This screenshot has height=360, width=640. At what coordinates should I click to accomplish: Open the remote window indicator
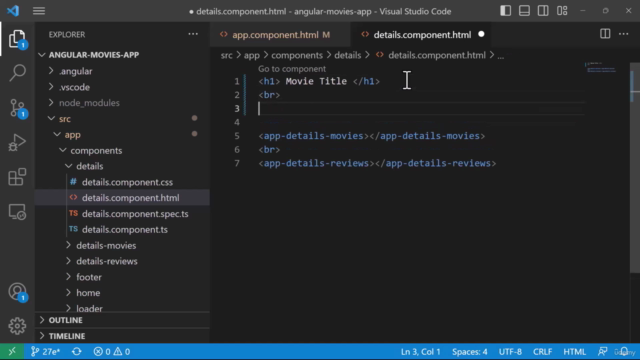click(12, 351)
